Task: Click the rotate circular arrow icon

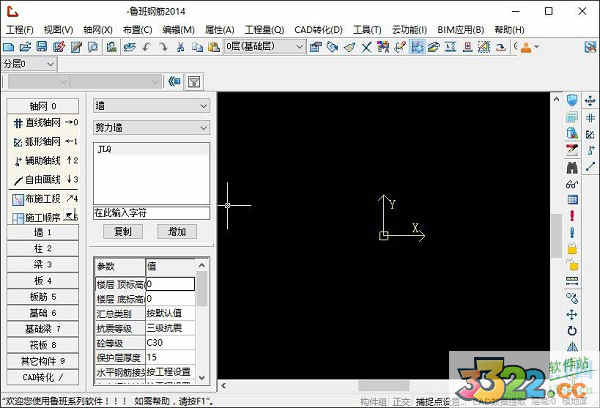Action: pyautogui.click(x=572, y=331)
